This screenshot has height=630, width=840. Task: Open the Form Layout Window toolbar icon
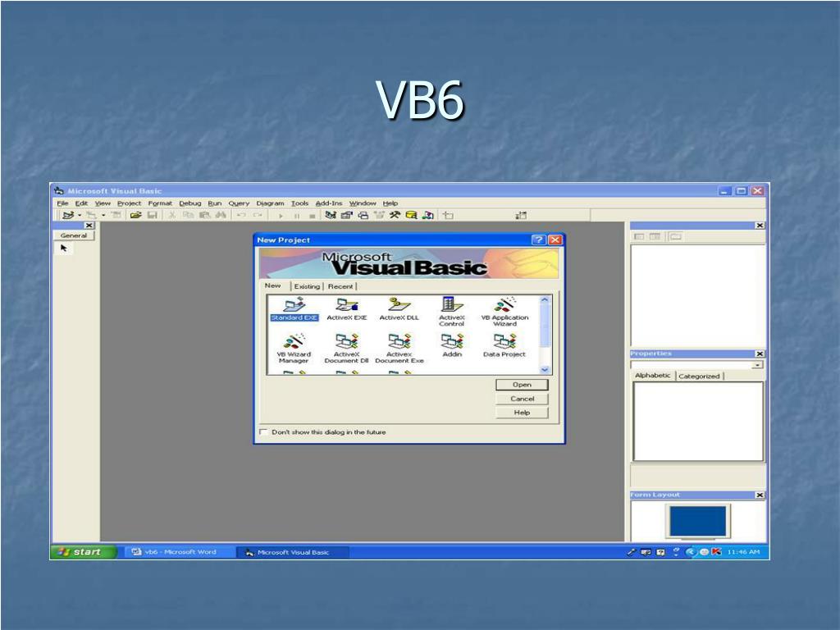[363, 216]
